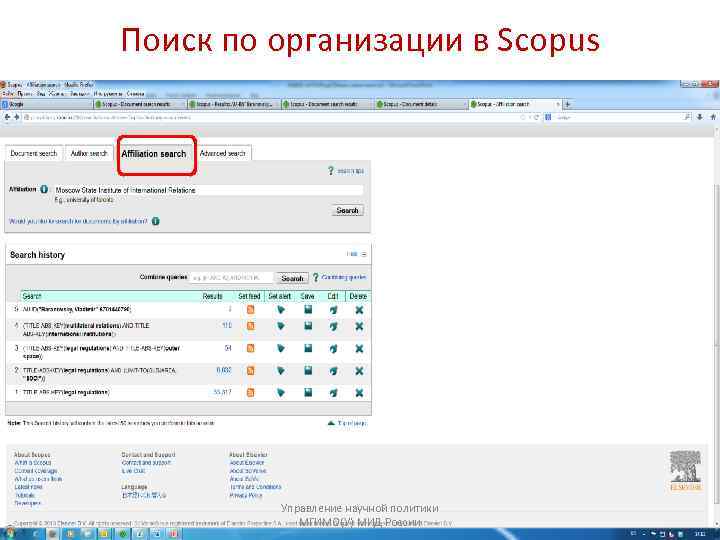
Task: Go back with browser back arrow
Action: pos(7,117)
